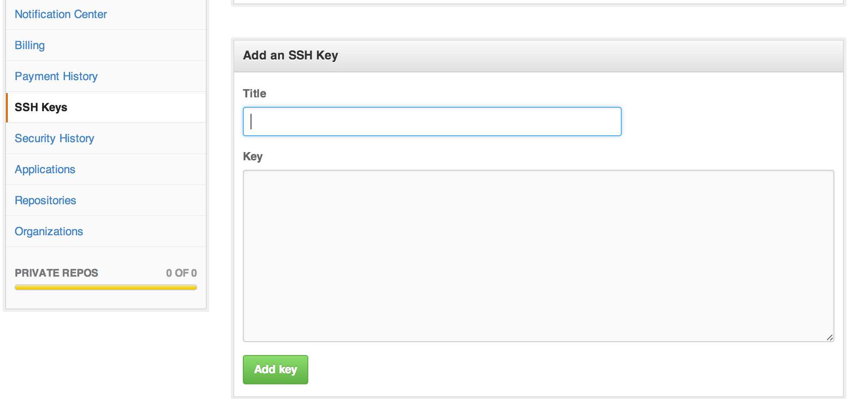
Task: Click the "Add an SSH Key" panel header
Action: pos(538,56)
